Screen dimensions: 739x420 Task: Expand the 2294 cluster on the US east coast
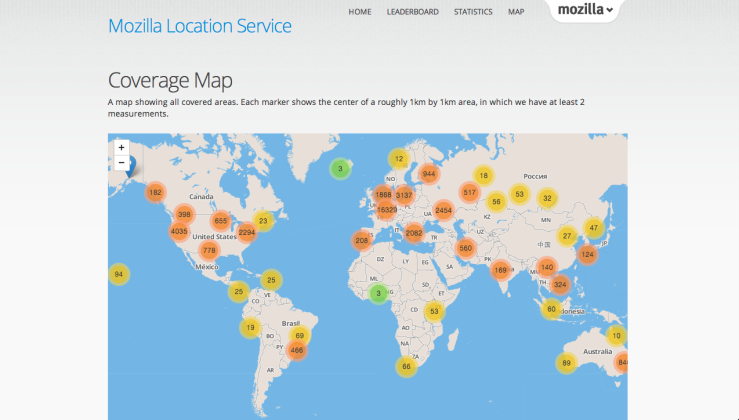(247, 232)
